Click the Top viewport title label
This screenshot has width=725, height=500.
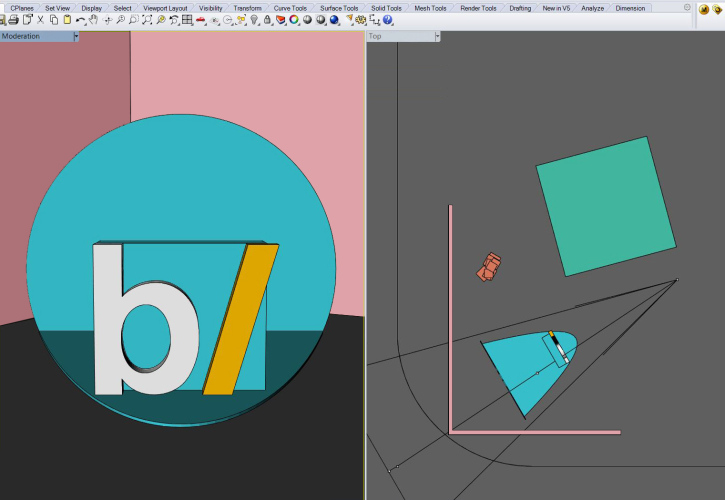(x=376, y=36)
